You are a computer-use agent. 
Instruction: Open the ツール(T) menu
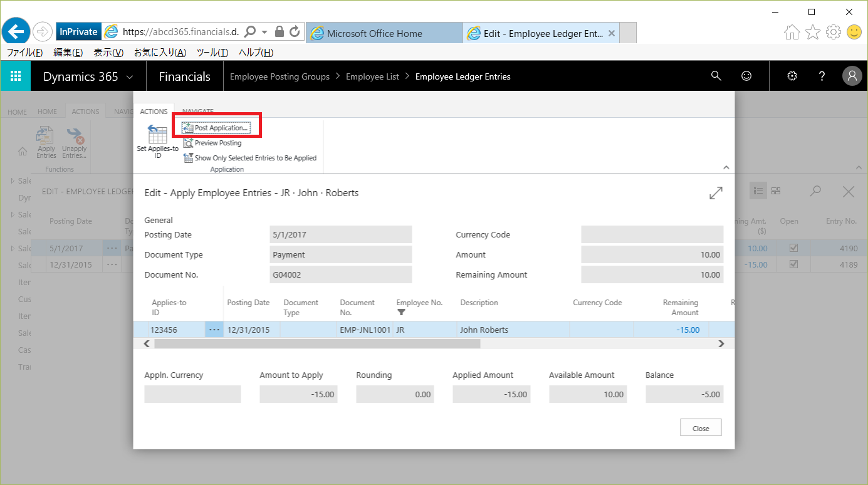point(212,53)
